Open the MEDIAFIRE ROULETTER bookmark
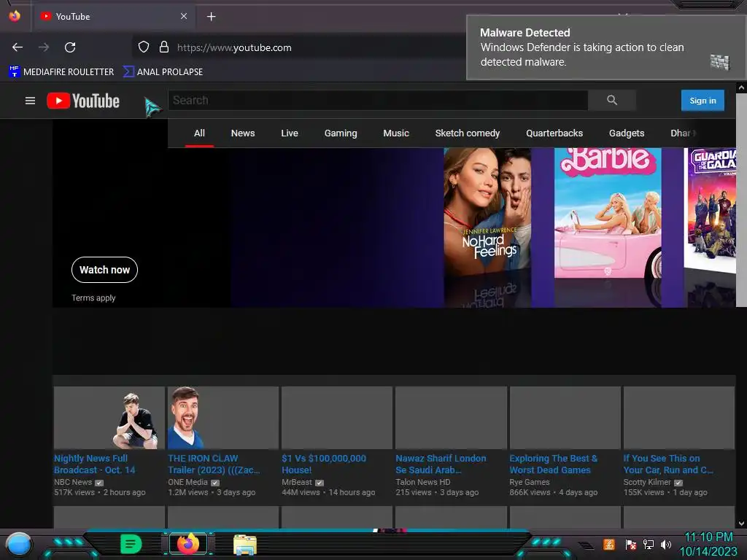This screenshot has width=747, height=560. (61, 72)
